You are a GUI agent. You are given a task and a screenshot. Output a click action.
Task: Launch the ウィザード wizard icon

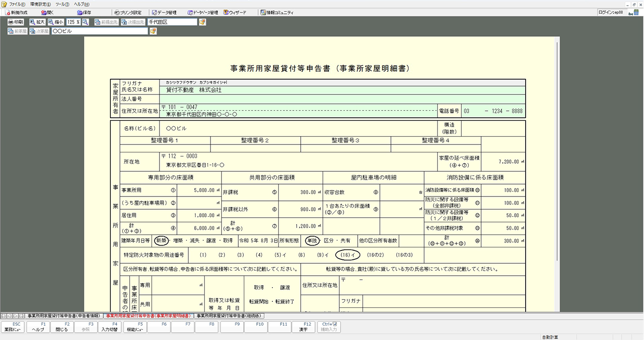235,12
